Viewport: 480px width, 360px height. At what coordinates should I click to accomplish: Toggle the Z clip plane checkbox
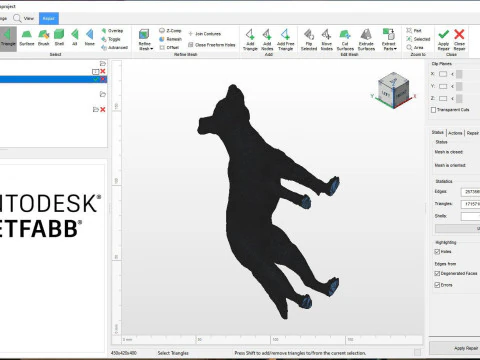point(443,98)
